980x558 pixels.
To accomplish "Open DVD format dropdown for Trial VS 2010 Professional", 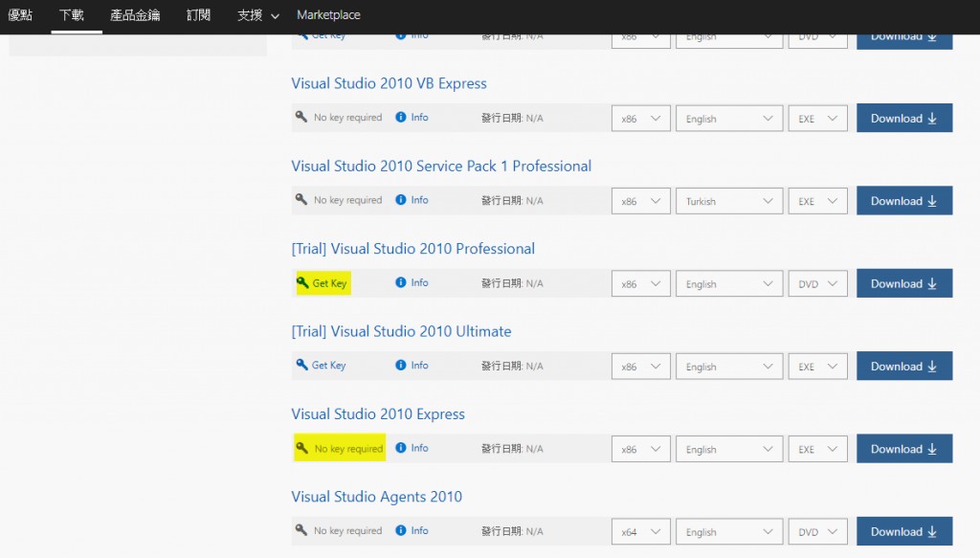I will pos(817,283).
